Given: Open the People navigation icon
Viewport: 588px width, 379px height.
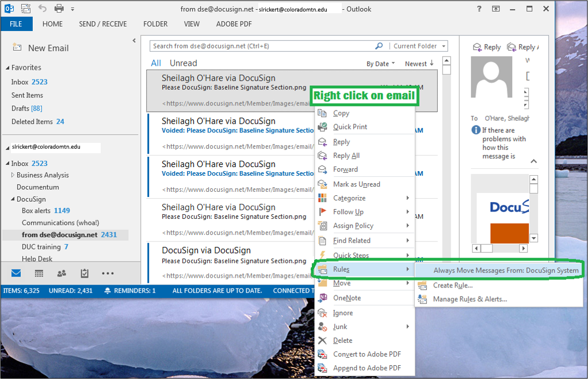Looking at the screenshot, I should pyautogui.click(x=62, y=274).
